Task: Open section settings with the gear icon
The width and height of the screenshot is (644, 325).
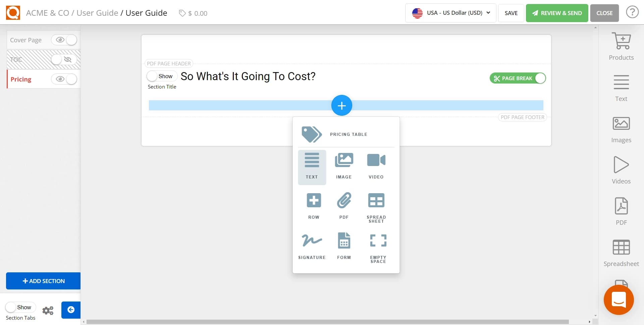Action: pos(48,310)
